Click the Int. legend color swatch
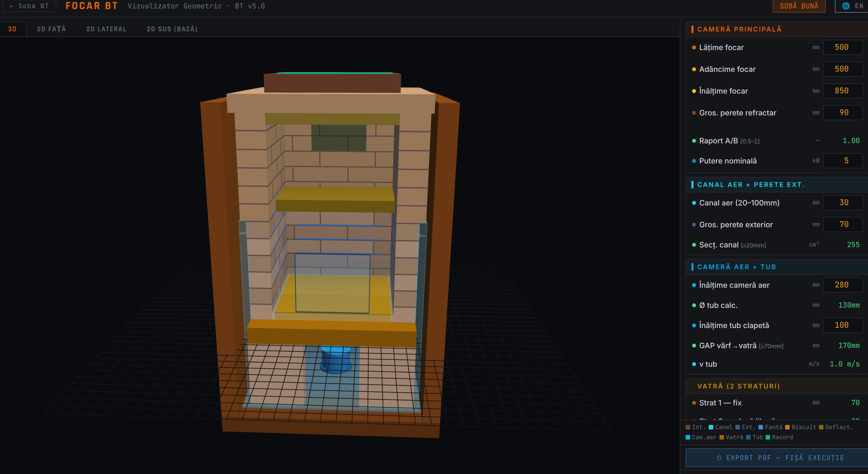 (688, 427)
